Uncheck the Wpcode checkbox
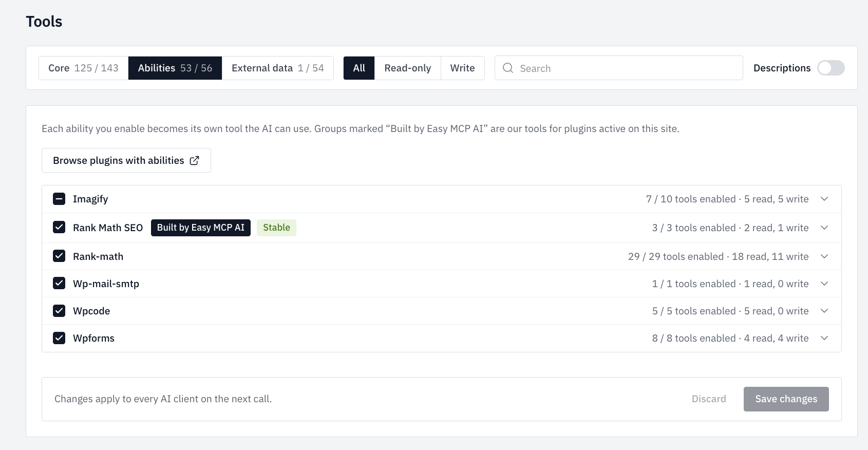 59,310
